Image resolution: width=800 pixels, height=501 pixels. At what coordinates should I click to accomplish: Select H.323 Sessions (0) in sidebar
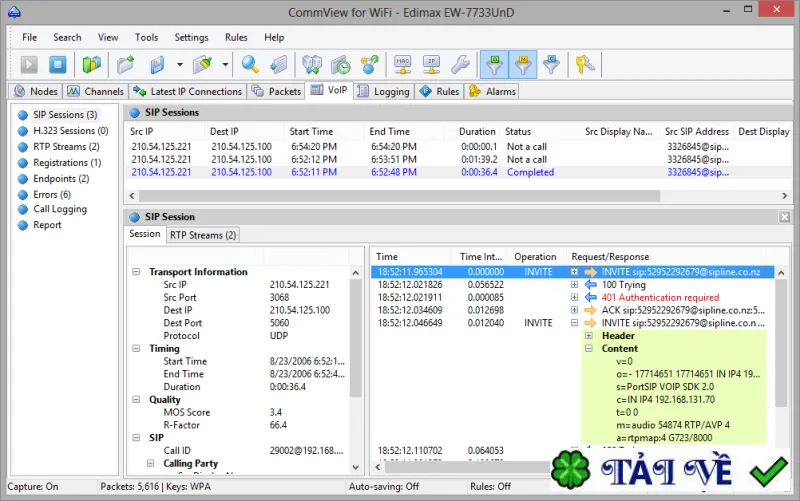click(71, 131)
